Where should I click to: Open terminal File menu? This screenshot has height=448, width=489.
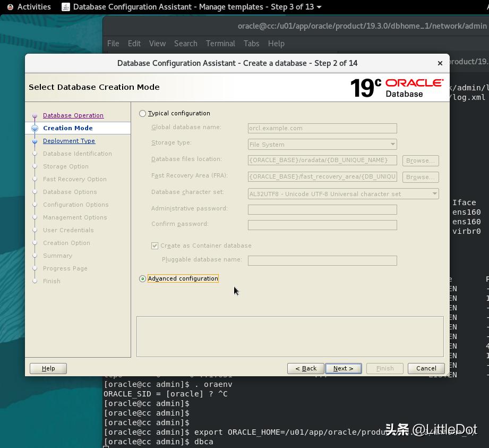point(113,44)
